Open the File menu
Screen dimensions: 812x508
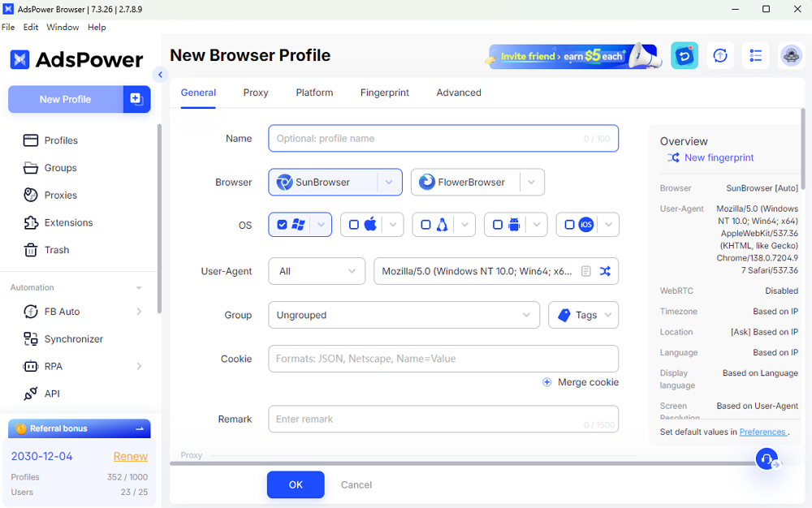pyautogui.click(x=8, y=27)
